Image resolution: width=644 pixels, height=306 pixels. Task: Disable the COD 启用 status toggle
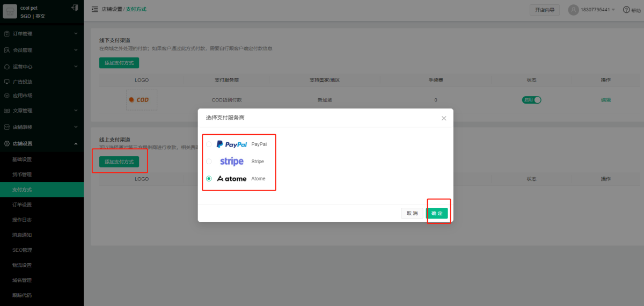coord(531,100)
